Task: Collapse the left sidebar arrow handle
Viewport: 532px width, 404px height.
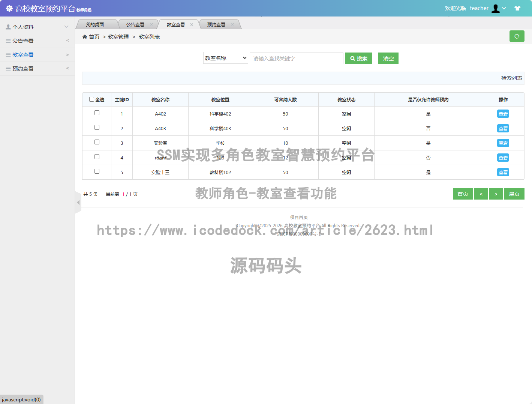Action: 78,203
